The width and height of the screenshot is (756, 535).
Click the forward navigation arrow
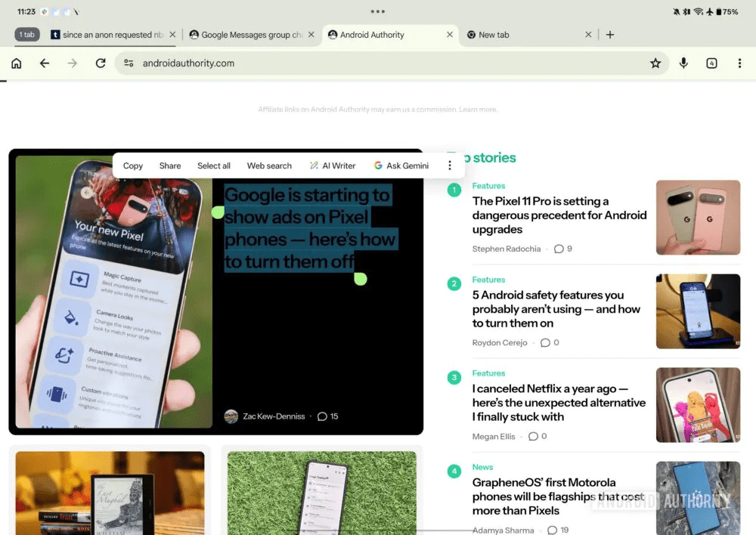click(73, 63)
